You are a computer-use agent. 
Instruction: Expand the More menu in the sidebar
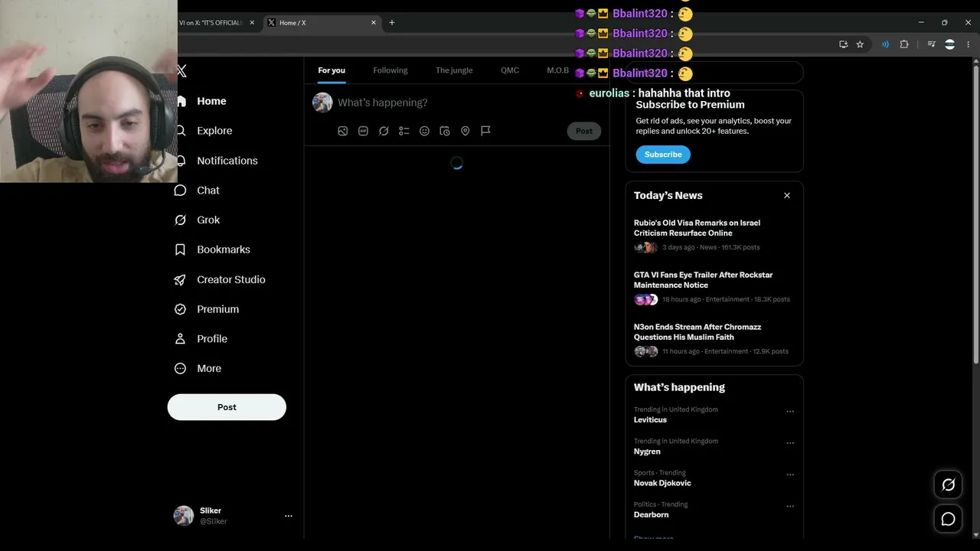click(x=198, y=369)
